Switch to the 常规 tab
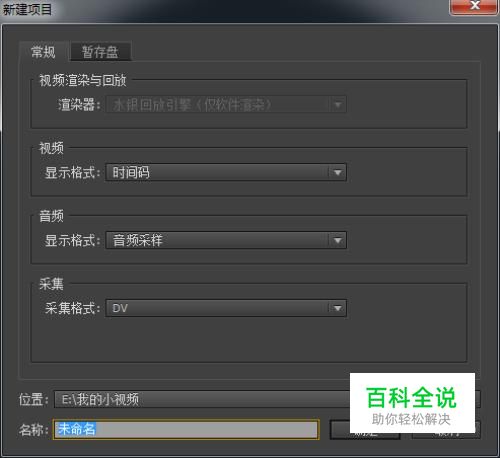The width and height of the screenshot is (500, 458). click(x=44, y=52)
